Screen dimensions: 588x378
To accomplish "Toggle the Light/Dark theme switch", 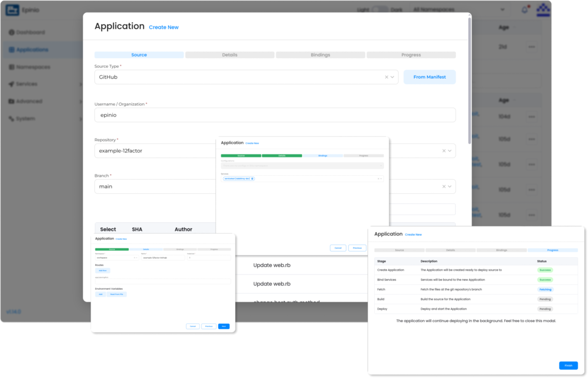I will [380, 10].
